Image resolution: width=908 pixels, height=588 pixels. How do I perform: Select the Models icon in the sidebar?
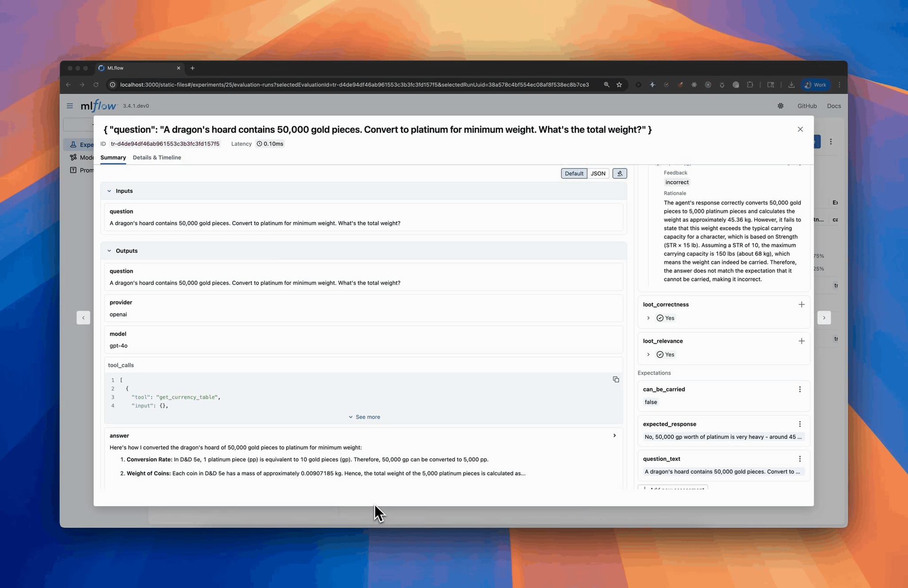tap(74, 157)
